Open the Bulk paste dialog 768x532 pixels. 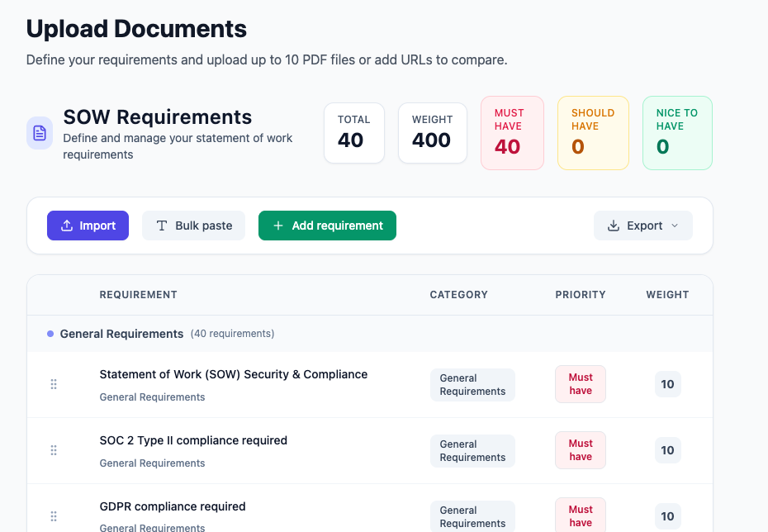click(x=193, y=226)
